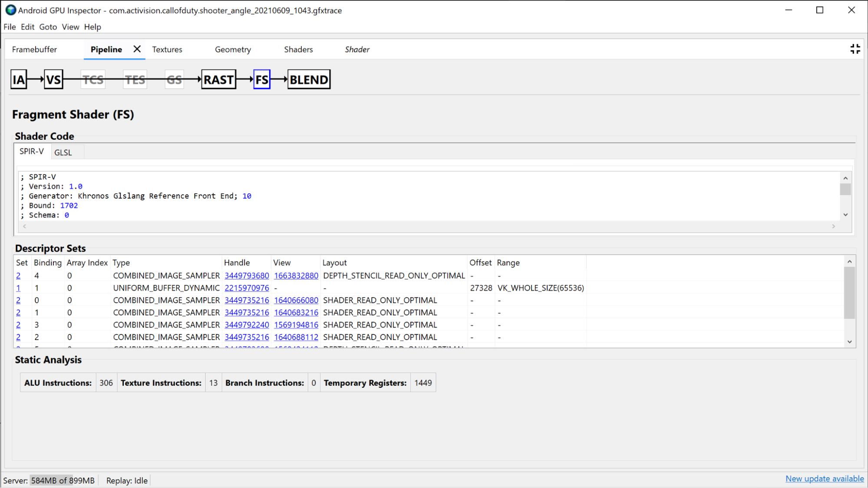This screenshot has width=868, height=488.
Task: Open the Help menu
Action: (92, 27)
